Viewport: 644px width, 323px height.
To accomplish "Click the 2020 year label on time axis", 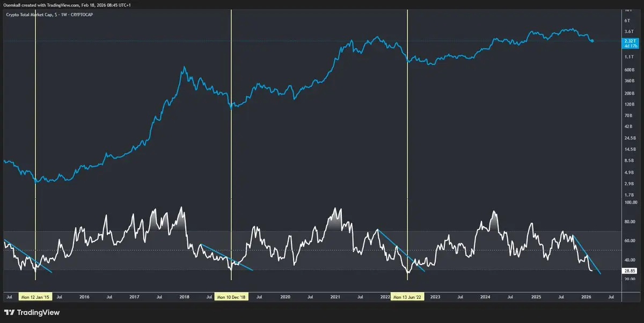I will pyautogui.click(x=285, y=297).
